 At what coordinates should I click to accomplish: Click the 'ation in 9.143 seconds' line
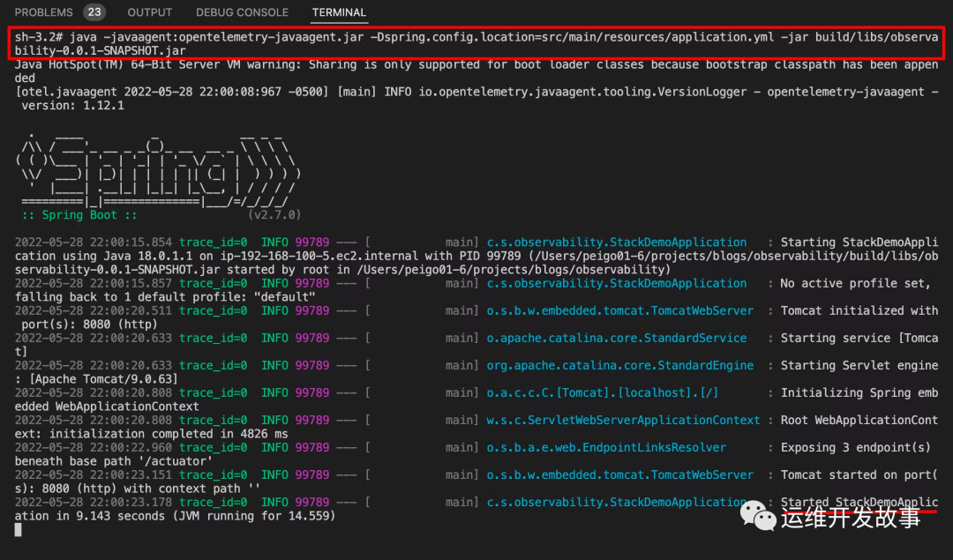[x=175, y=516]
